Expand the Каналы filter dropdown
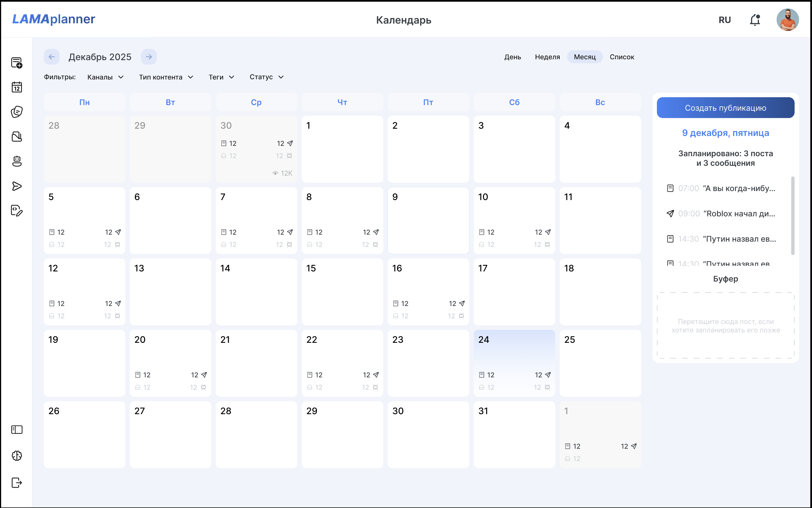Viewport: 812px width, 508px height. (x=105, y=77)
